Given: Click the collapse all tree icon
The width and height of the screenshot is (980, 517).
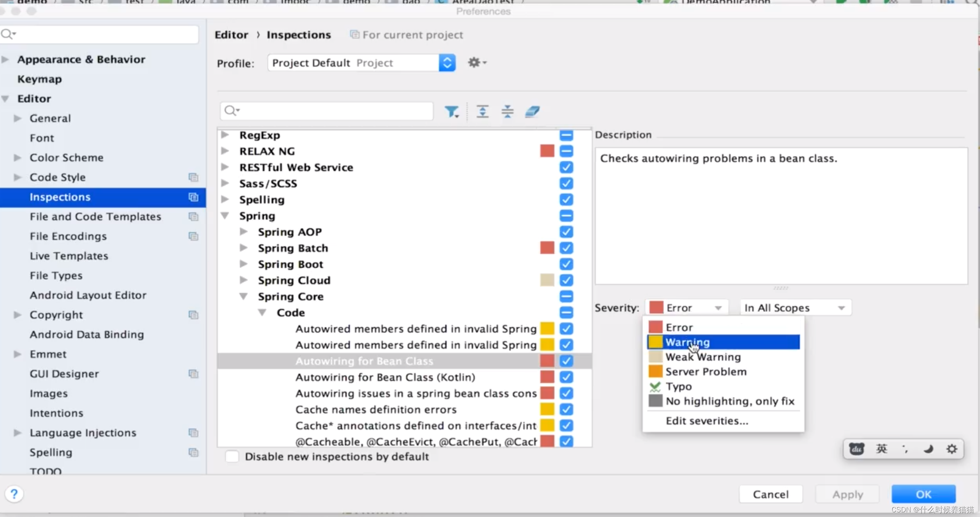Looking at the screenshot, I should [x=507, y=112].
